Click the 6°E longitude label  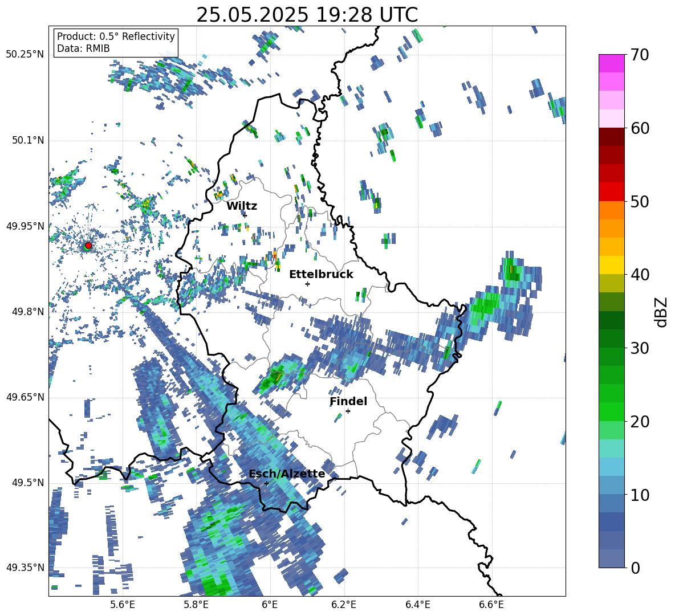click(270, 605)
